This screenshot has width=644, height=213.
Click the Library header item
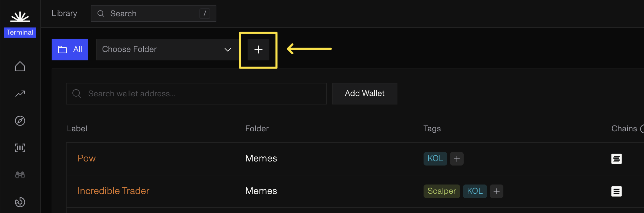tap(64, 13)
